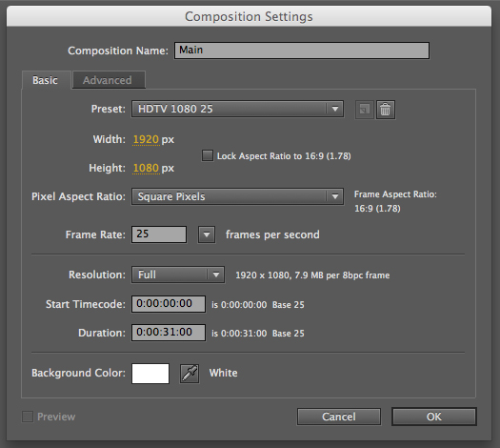The image size is (500, 448).
Task: Click the save preset icon
Action: click(x=365, y=110)
